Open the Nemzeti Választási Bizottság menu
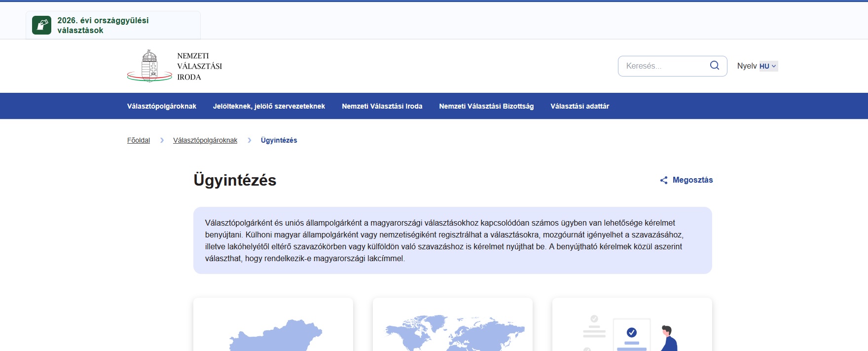The width and height of the screenshot is (868, 351). coord(486,106)
